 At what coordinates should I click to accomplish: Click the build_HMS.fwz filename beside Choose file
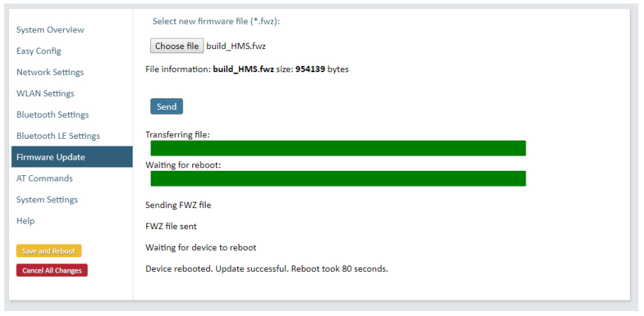point(236,46)
